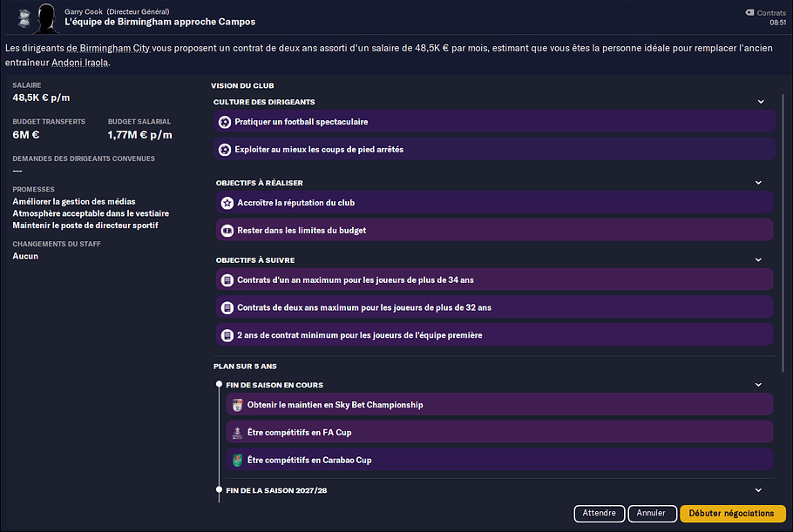Open Garry Cook's silhouette portrait
Viewport: 793px width, 532px height.
(46, 18)
